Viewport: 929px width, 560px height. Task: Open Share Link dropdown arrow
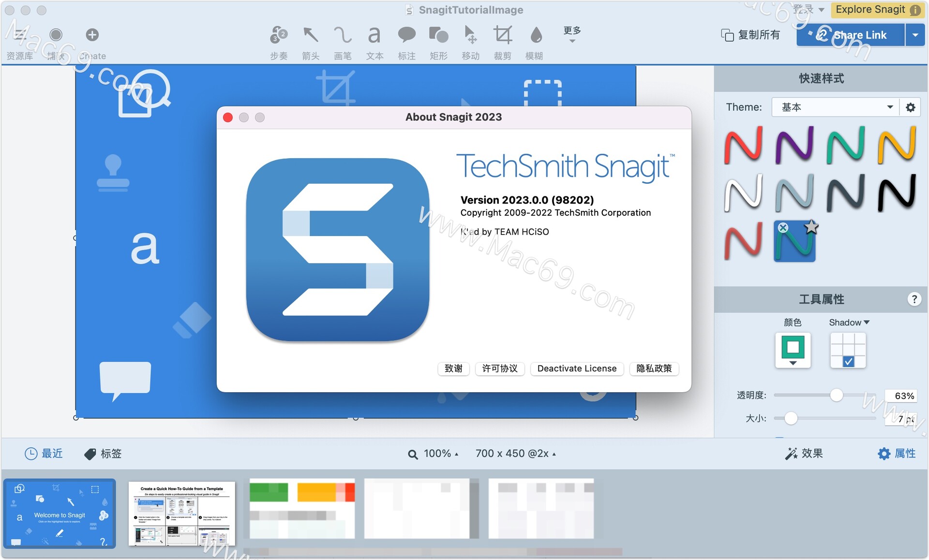point(915,35)
